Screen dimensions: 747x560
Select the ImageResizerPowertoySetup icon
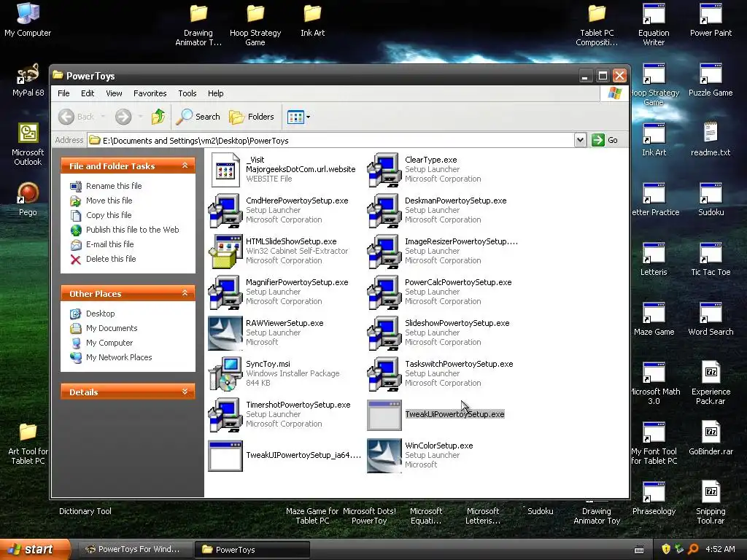pyautogui.click(x=384, y=252)
